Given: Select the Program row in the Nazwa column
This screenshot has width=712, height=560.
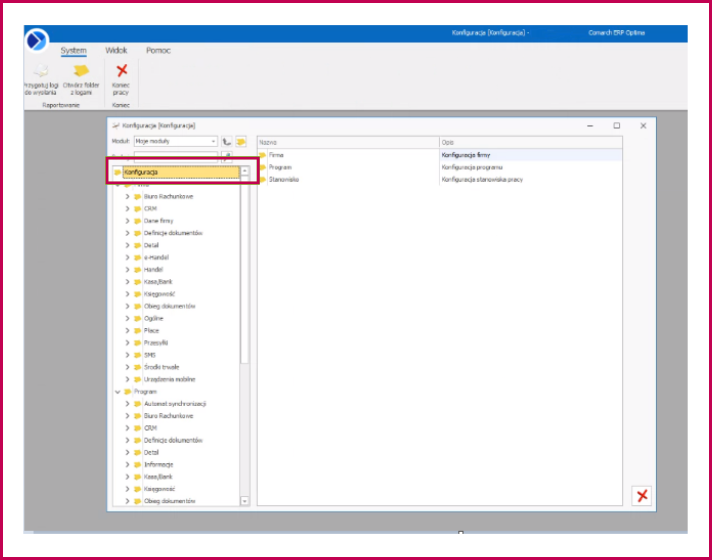Looking at the screenshot, I should pos(280,167).
